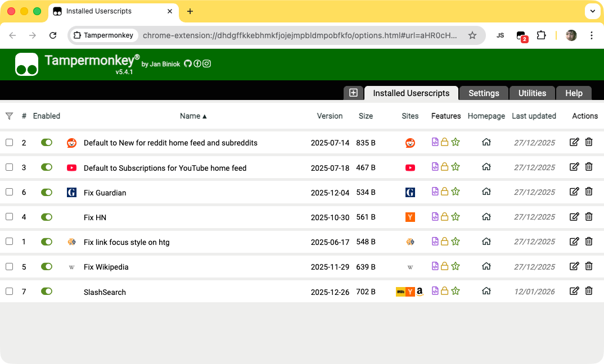Click the 835 B size value
Image resolution: width=604 pixels, height=364 pixels.
click(366, 143)
